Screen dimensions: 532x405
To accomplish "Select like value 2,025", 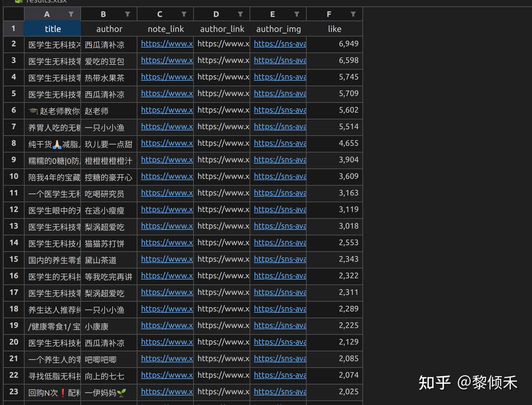I will [334, 392].
